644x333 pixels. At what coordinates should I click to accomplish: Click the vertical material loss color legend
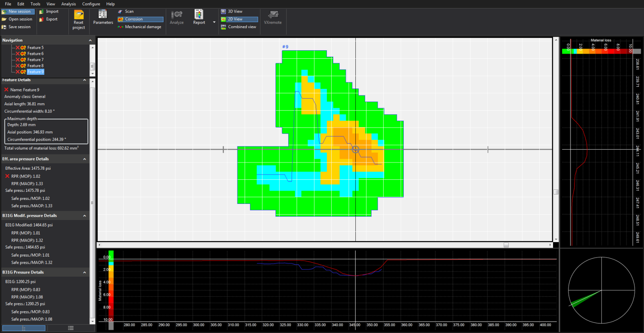coord(111,290)
